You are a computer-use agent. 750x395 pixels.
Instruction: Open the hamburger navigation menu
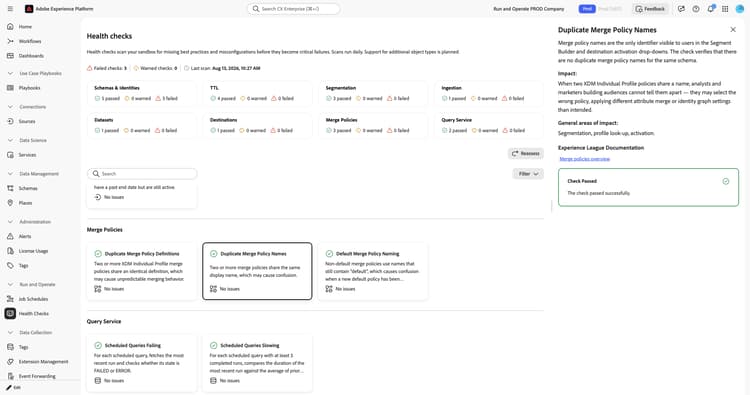(10, 9)
